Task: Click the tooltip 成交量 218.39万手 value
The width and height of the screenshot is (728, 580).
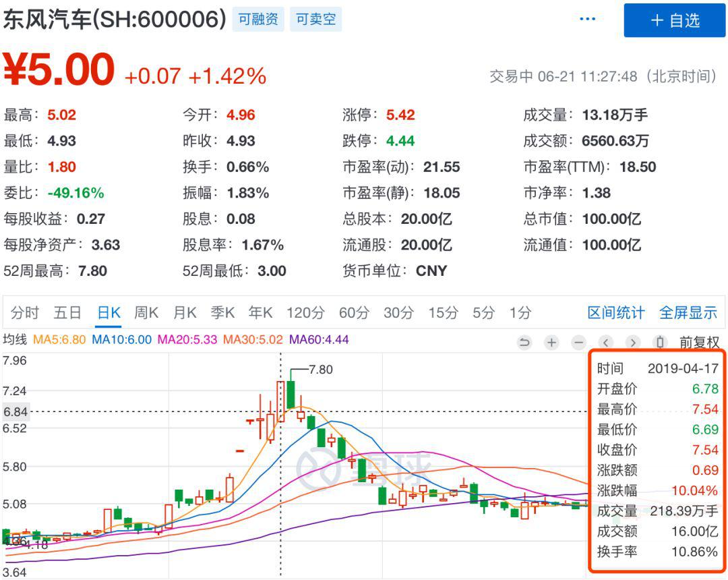Action: coord(684,511)
